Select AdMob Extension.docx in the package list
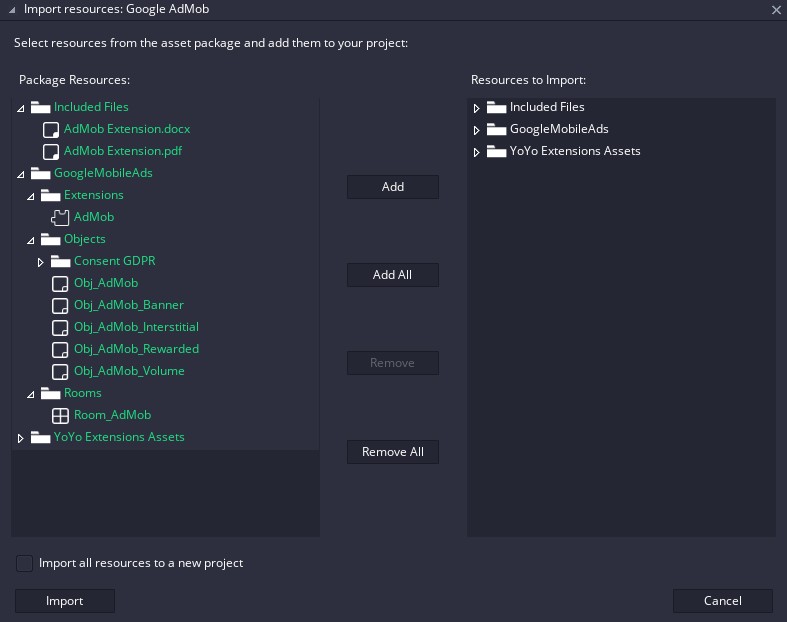The width and height of the screenshot is (787, 622). point(127,129)
